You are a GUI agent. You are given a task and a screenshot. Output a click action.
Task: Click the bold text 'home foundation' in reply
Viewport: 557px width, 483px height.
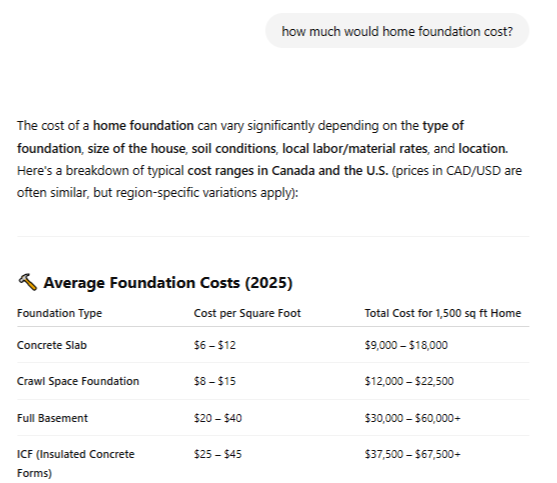point(143,126)
